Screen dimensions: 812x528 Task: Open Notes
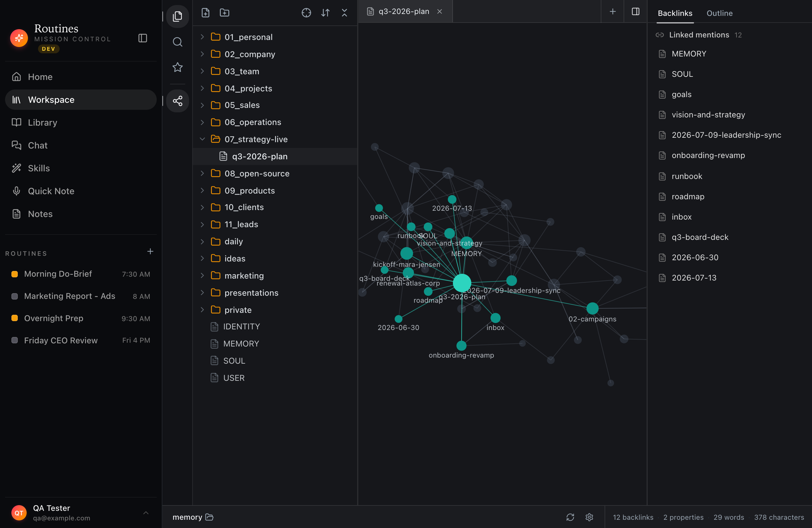tap(81, 214)
